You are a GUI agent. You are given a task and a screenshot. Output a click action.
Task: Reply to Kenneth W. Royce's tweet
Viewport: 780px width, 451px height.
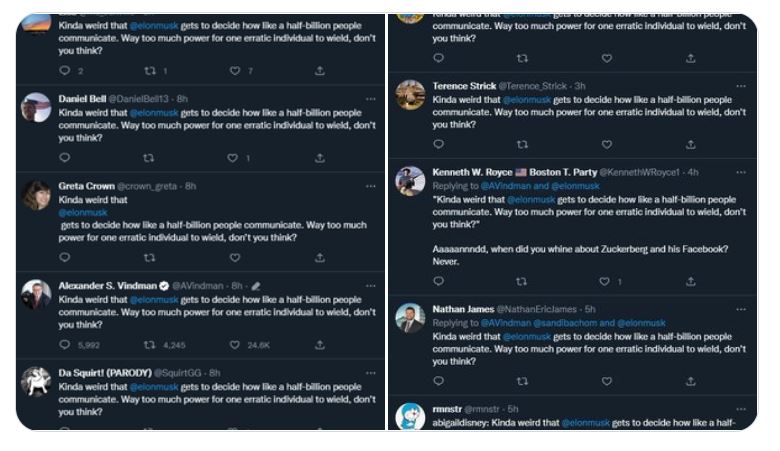[438, 282]
